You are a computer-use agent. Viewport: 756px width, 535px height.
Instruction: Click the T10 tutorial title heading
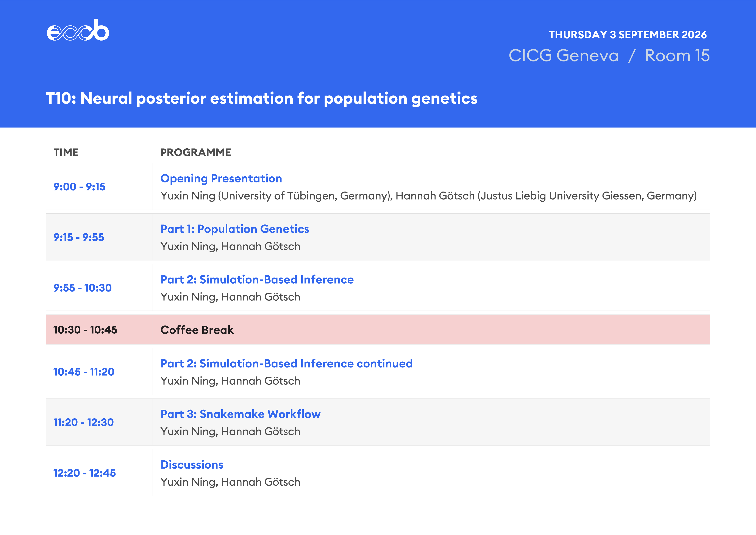pos(261,99)
